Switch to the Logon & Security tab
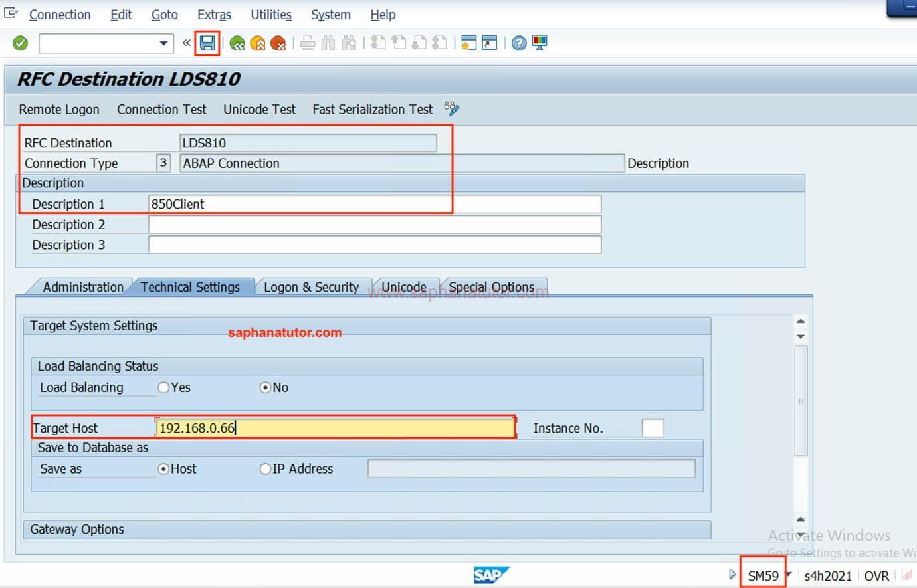 pos(311,287)
